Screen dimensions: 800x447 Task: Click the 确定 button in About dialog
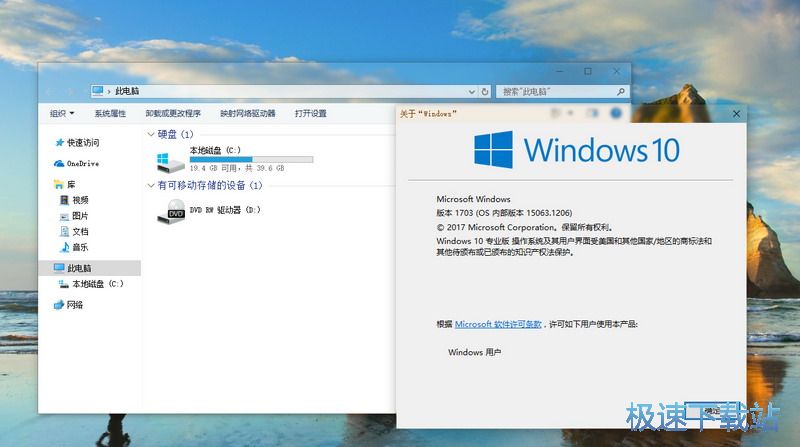[711, 410]
